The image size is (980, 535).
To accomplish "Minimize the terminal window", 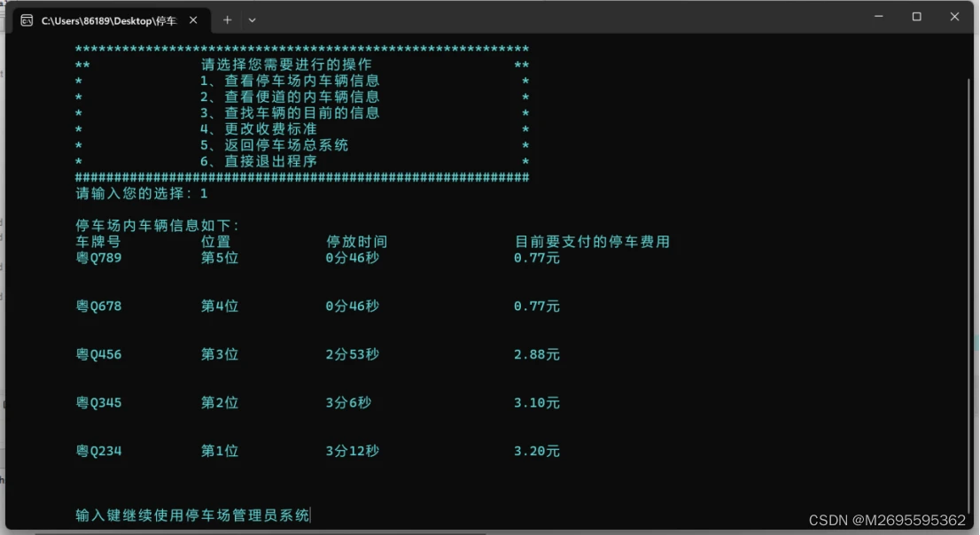I will 879,17.
